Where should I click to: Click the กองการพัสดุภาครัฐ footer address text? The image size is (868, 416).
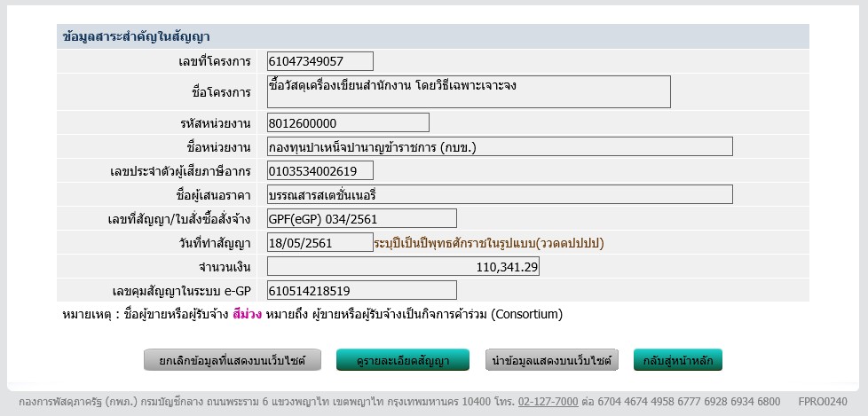(x=266, y=401)
